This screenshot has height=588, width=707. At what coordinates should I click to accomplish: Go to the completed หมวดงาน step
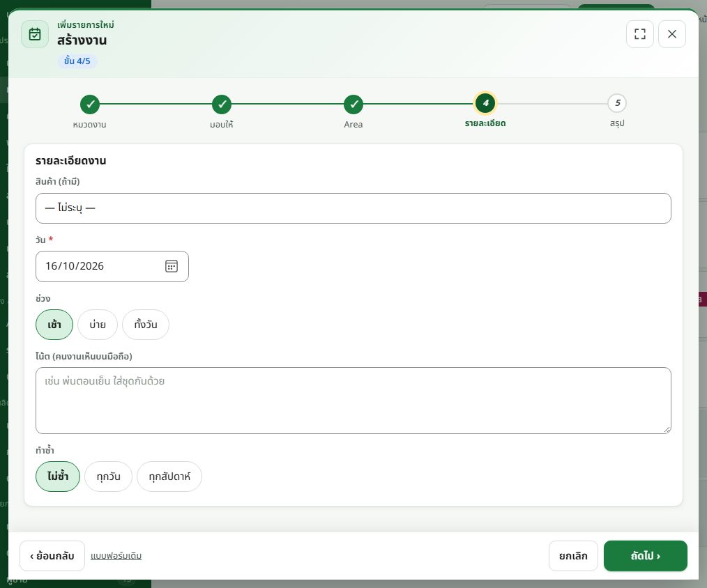(90, 104)
